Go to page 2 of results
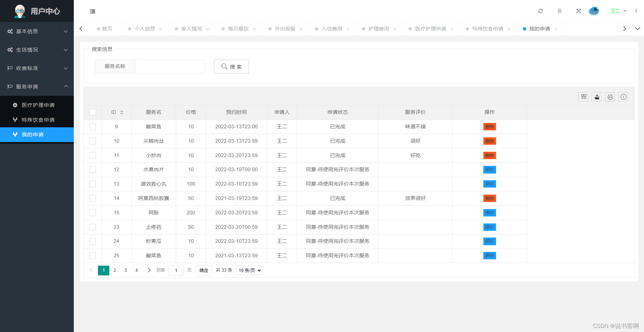This screenshot has width=644, height=332. click(115, 270)
